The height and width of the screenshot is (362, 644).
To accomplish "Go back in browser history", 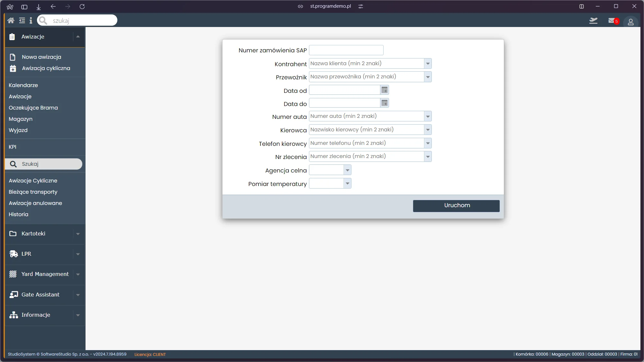I will [53, 6].
